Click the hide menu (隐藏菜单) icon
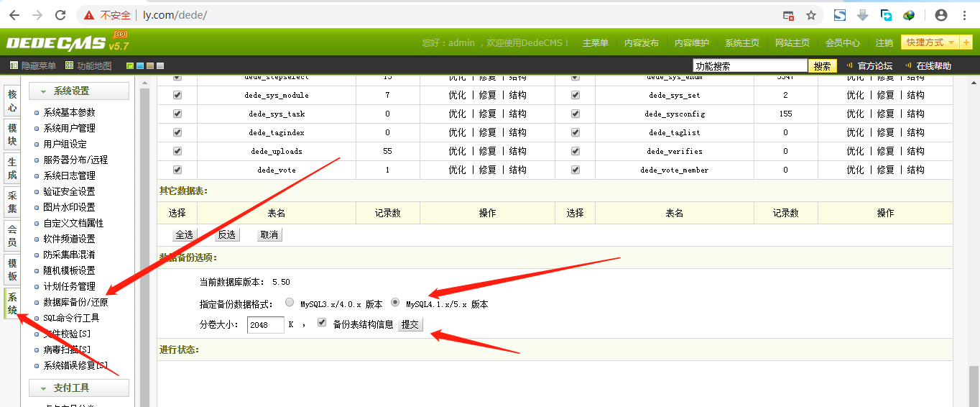The width and height of the screenshot is (980, 407). click(14, 65)
